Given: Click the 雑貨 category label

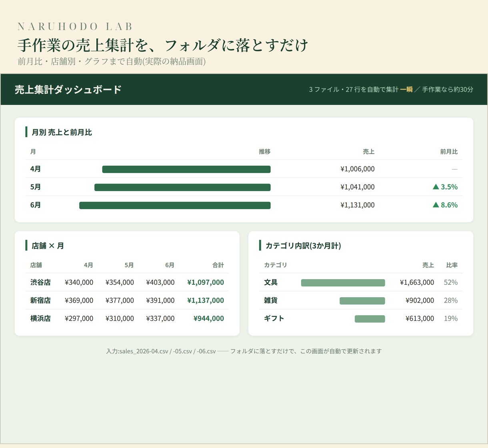Looking at the screenshot, I should pos(271,300).
